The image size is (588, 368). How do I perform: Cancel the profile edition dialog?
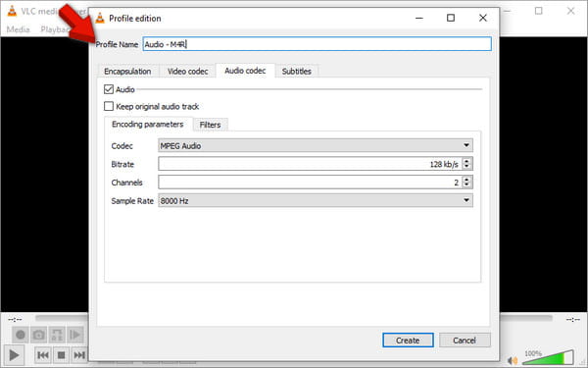pyautogui.click(x=465, y=341)
